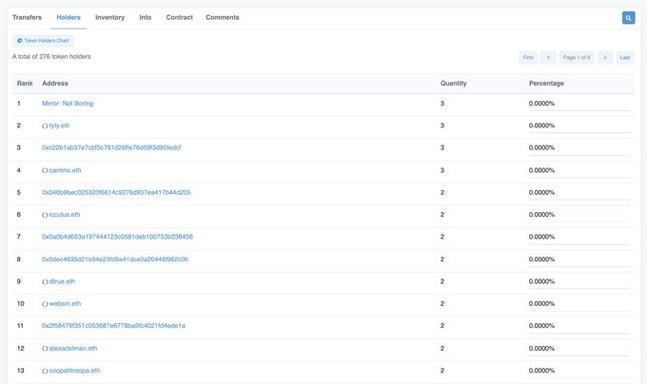Click quantity 3 in the cantino.eth row
The height and width of the screenshot is (384, 647).
click(x=442, y=170)
